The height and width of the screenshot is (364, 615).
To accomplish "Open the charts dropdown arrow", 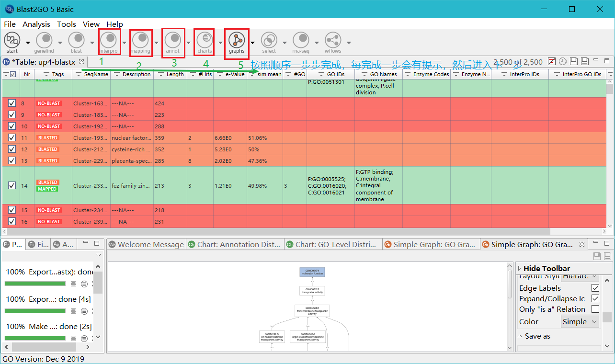I will (220, 43).
